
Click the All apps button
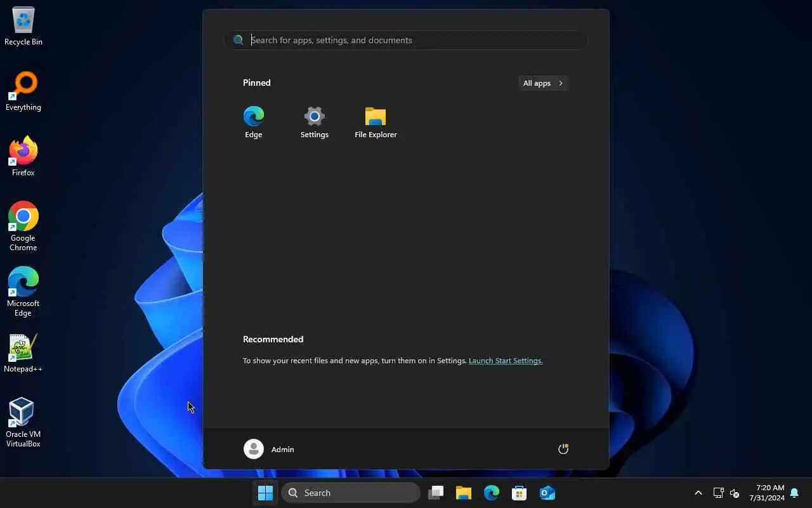point(543,83)
